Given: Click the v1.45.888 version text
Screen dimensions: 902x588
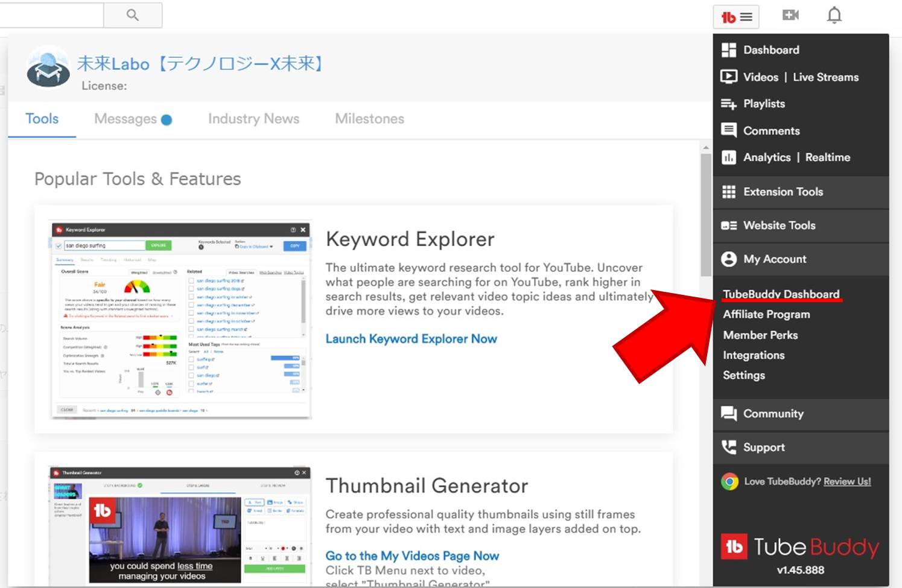Looking at the screenshot, I should [800, 570].
